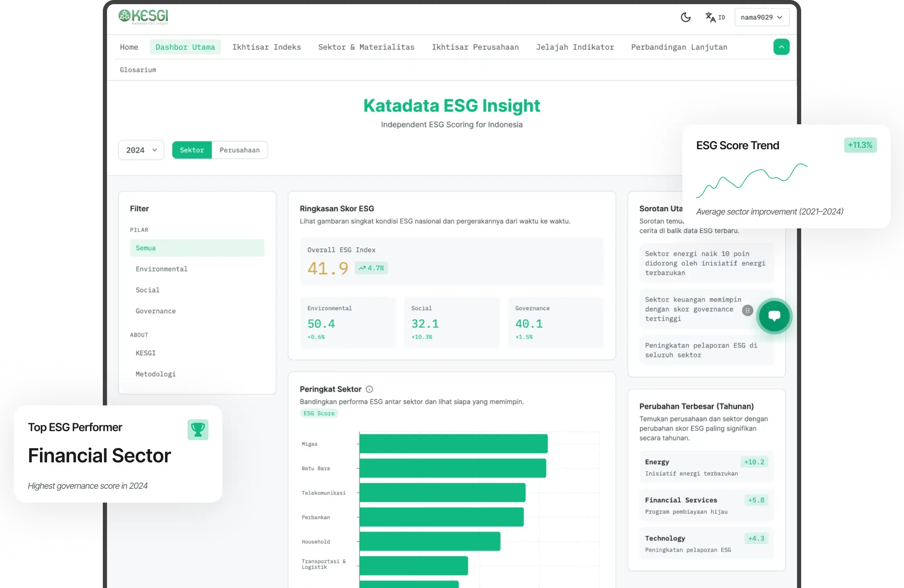The height and width of the screenshot is (588, 904).
Task: Go to Sektor & Materialitas tab
Action: coord(366,47)
